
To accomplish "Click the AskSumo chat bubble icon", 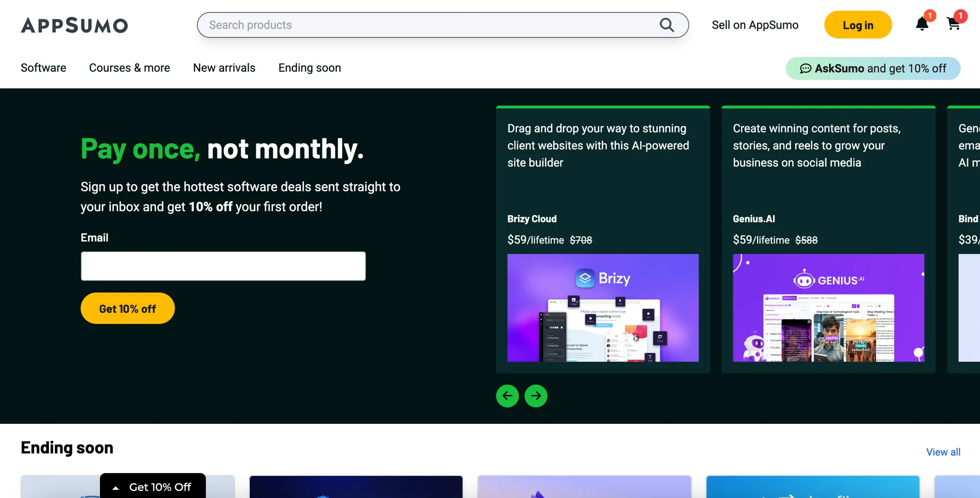I will (806, 68).
